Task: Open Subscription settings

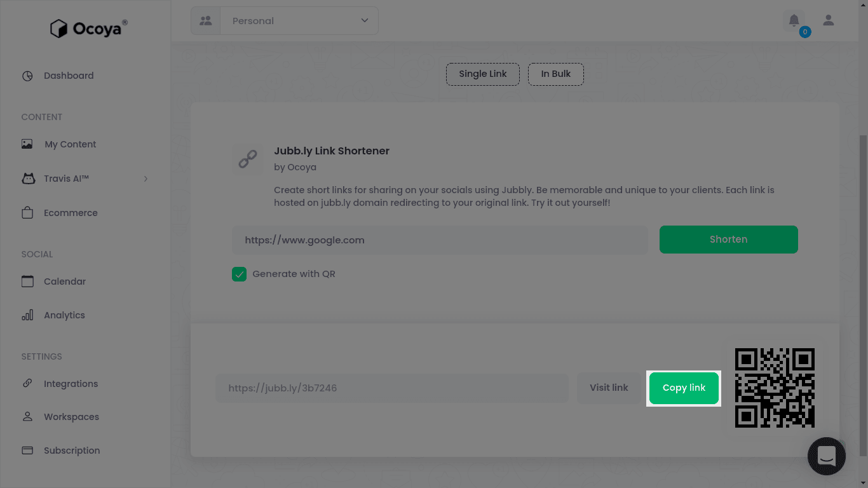Action: pos(72,451)
